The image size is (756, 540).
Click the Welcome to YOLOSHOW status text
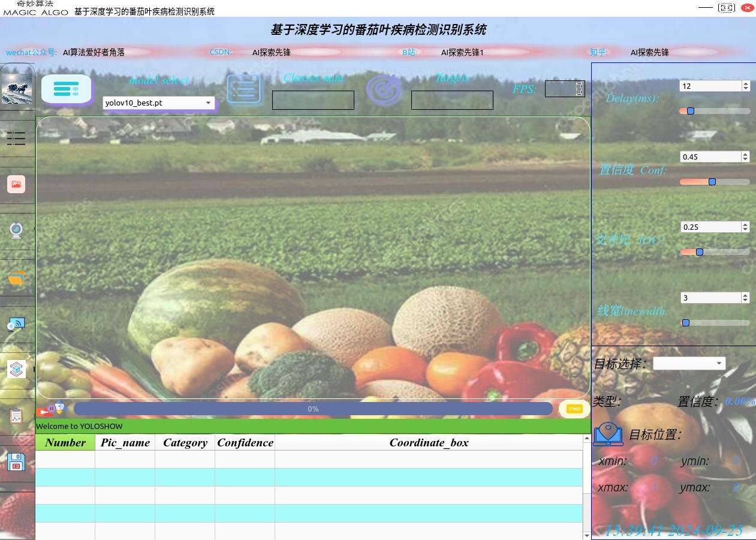pos(79,427)
